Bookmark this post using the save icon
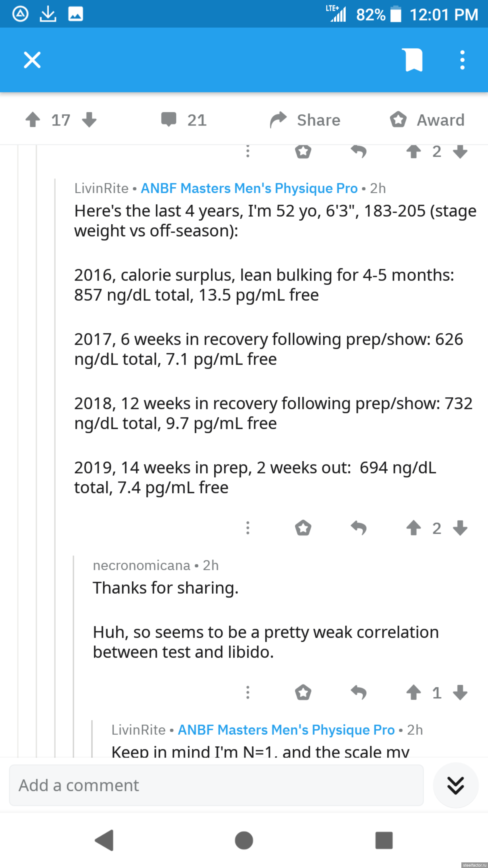 (413, 60)
